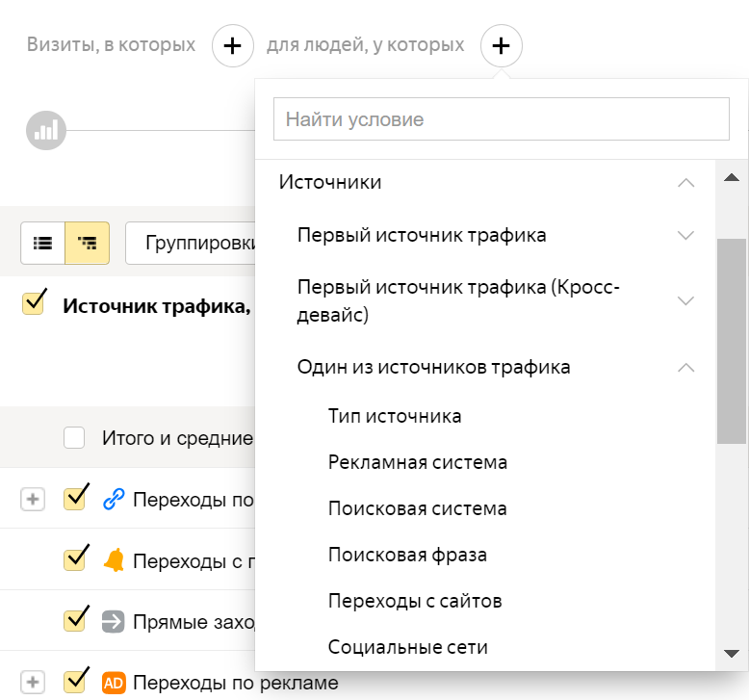
Task: Expand 'Первый источник трафика' chevron
Action: [685, 235]
